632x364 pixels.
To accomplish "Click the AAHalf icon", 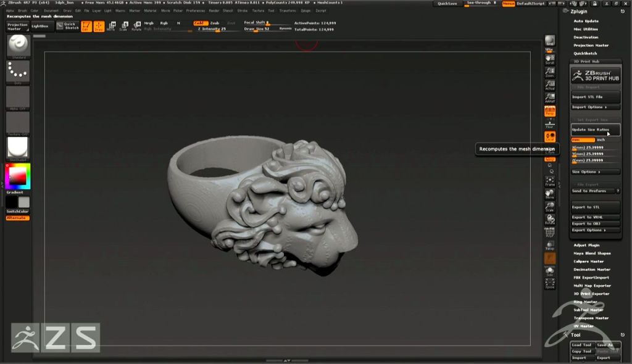I will click(550, 98).
